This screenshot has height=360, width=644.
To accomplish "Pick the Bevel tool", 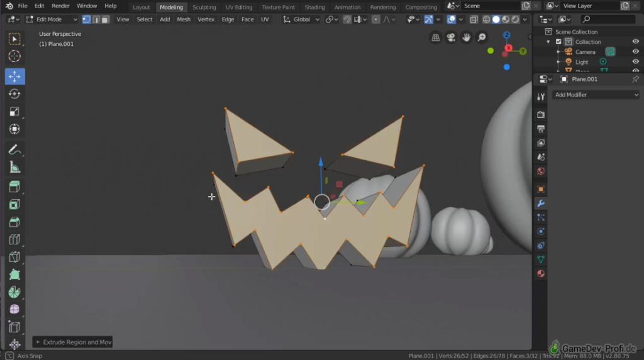I will pyautogui.click(x=14, y=222).
